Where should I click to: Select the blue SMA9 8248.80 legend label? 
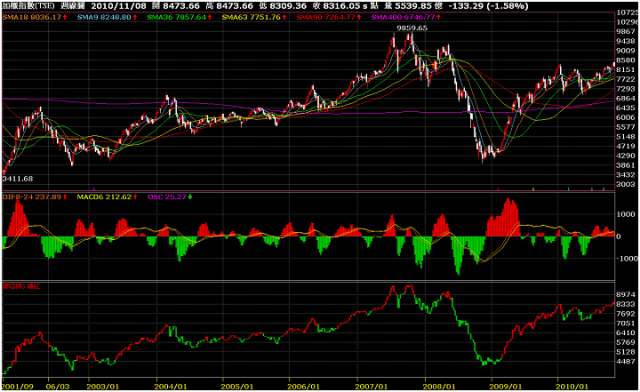104,17
